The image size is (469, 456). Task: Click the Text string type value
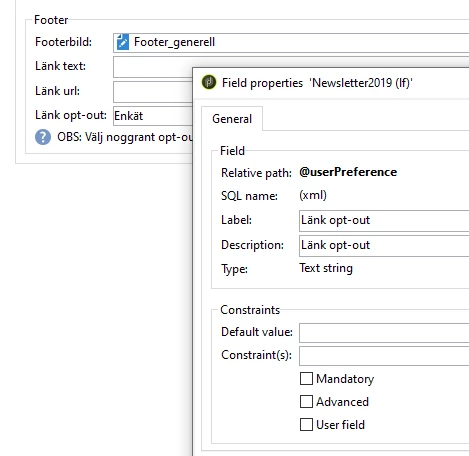326,268
